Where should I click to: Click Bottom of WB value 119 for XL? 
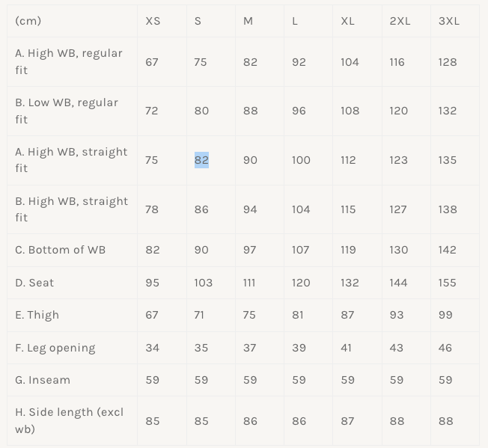point(348,250)
